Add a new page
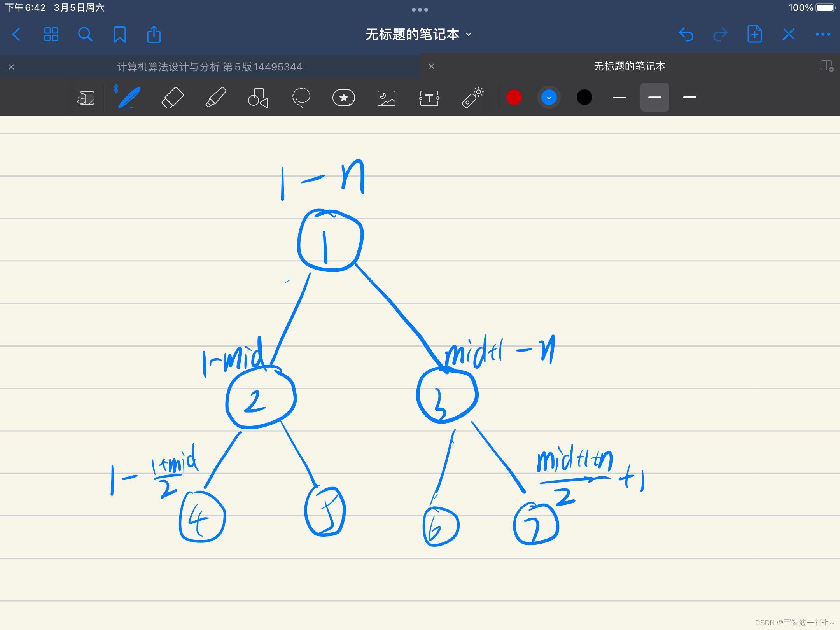840x630 pixels. [754, 34]
